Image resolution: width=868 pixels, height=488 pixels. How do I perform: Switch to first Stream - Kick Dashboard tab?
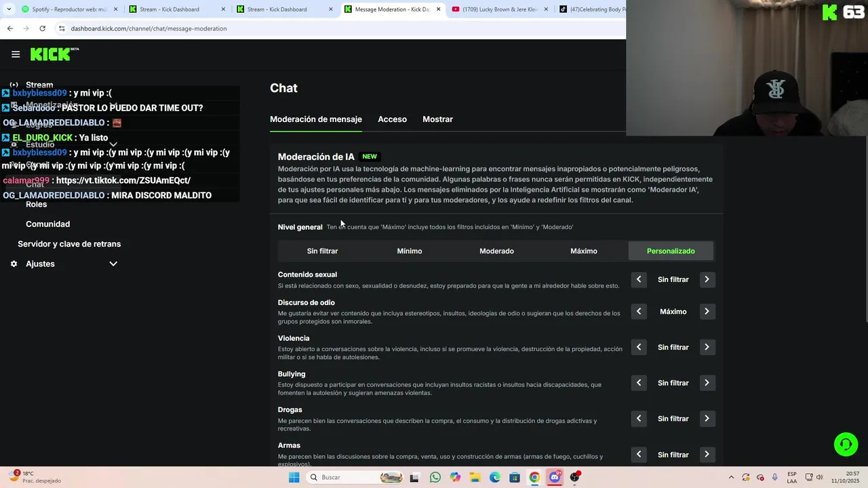(178, 9)
